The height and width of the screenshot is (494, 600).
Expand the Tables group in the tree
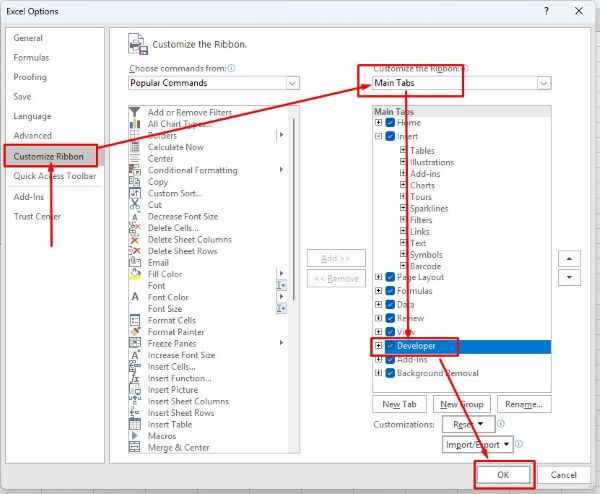[x=403, y=151]
